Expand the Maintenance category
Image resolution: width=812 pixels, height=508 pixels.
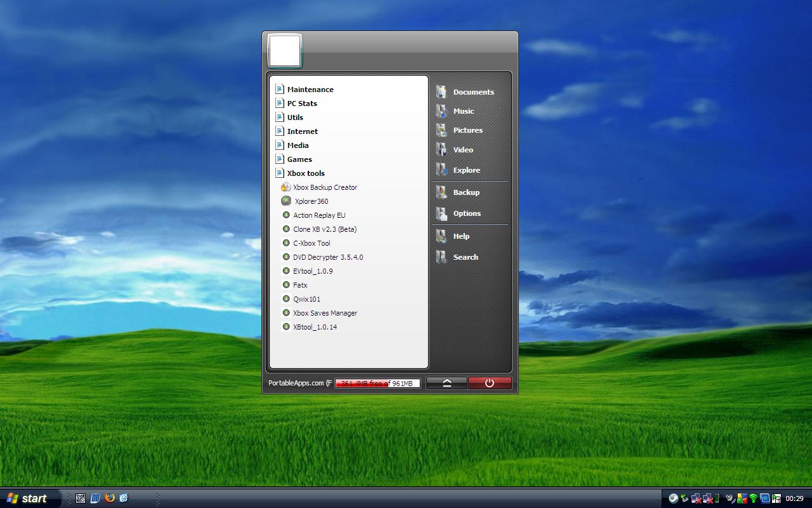click(x=310, y=90)
